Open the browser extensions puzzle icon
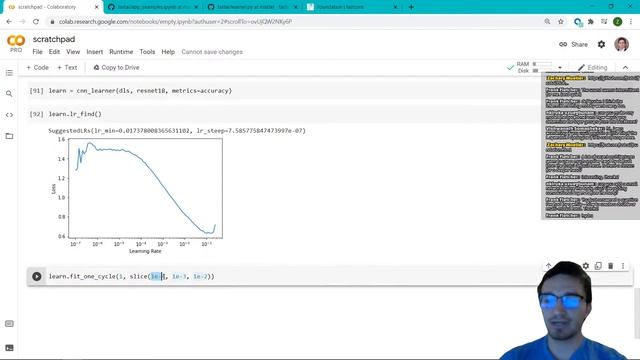Image resolution: width=640 pixels, height=360 pixels. pos(591,22)
